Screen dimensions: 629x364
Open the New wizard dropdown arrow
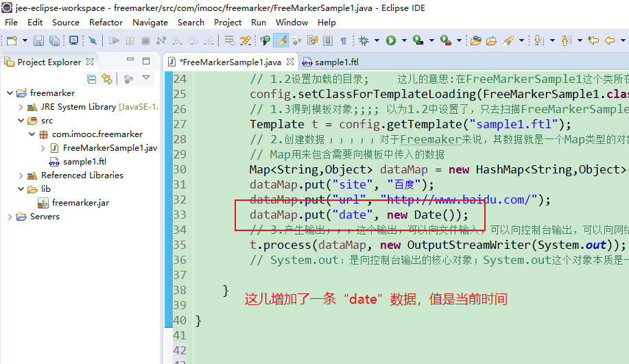click(x=25, y=40)
